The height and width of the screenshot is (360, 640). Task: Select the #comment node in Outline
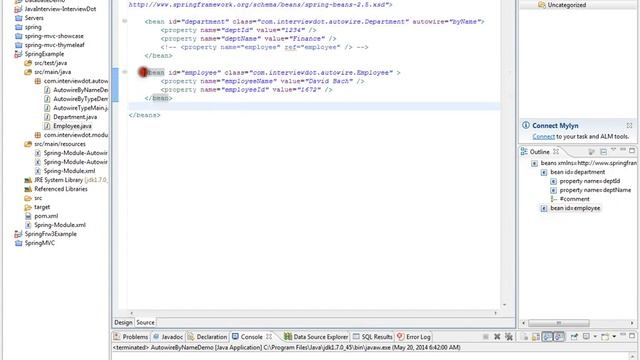[574, 199]
